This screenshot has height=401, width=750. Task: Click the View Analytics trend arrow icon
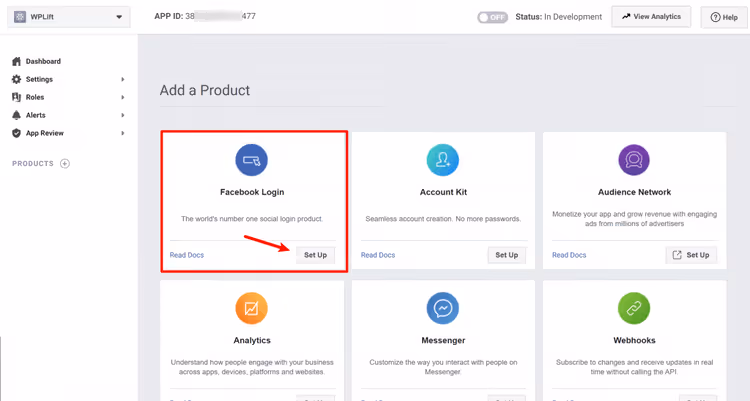tap(626, 16)
